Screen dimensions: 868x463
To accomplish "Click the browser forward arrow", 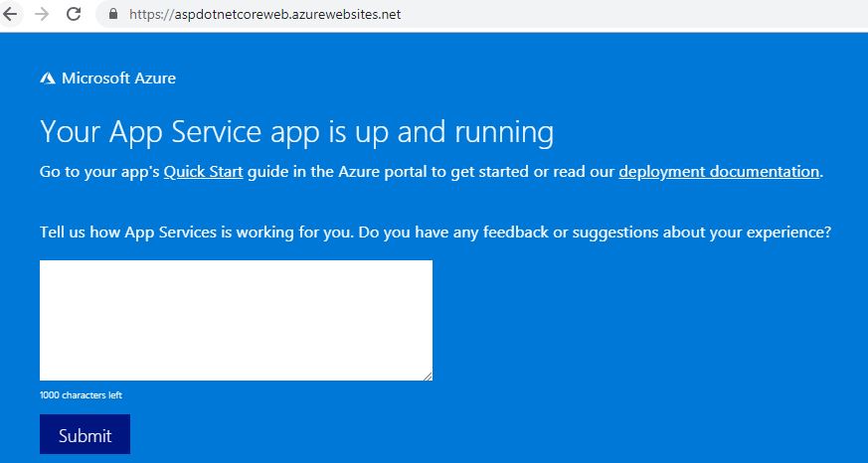I will (42, 14).
